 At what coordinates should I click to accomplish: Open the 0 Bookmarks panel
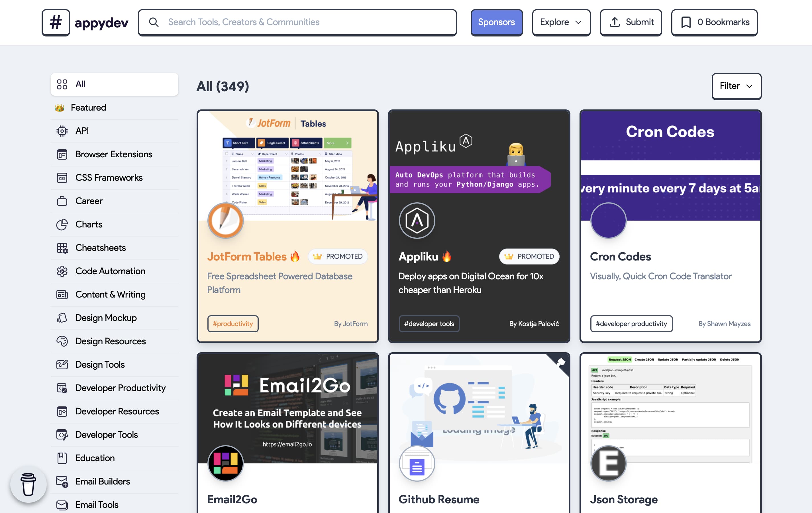pyautogui.click(x=714, y=22)
